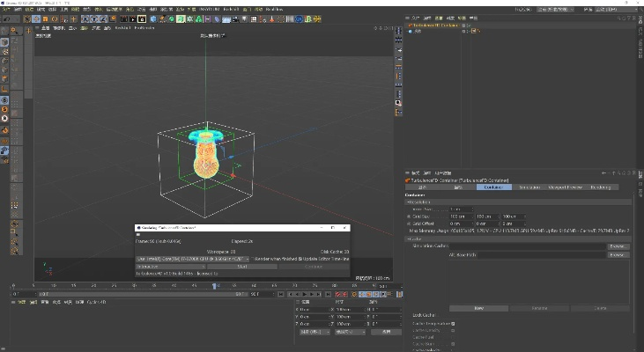Viewport: 644px width, 352px height.
Task: Enable Render when finished checkbox
Action: pos(253,259)
